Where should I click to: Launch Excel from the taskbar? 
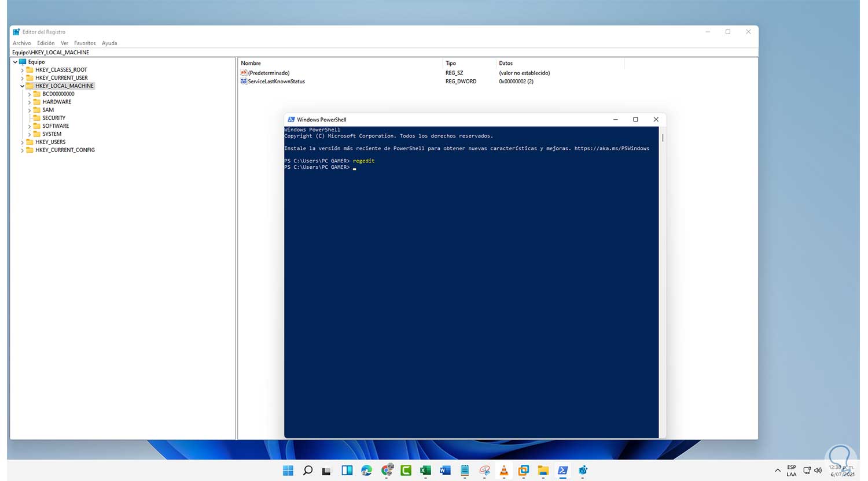[425, 471]
